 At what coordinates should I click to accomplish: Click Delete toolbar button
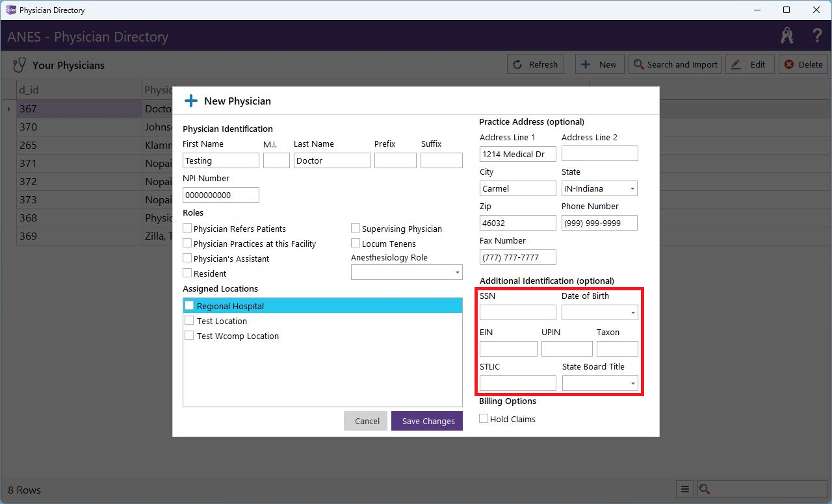point(803,64)
